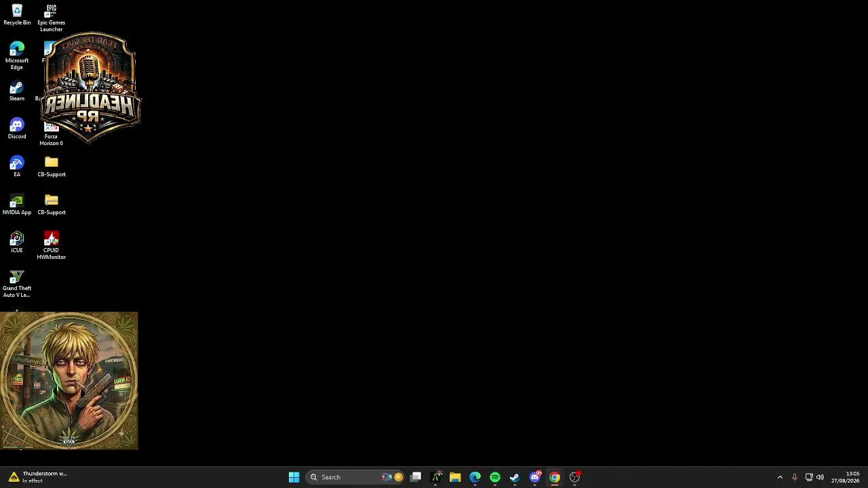
Task: Open network settings from system tray
Action: click(x=809, y=477)
